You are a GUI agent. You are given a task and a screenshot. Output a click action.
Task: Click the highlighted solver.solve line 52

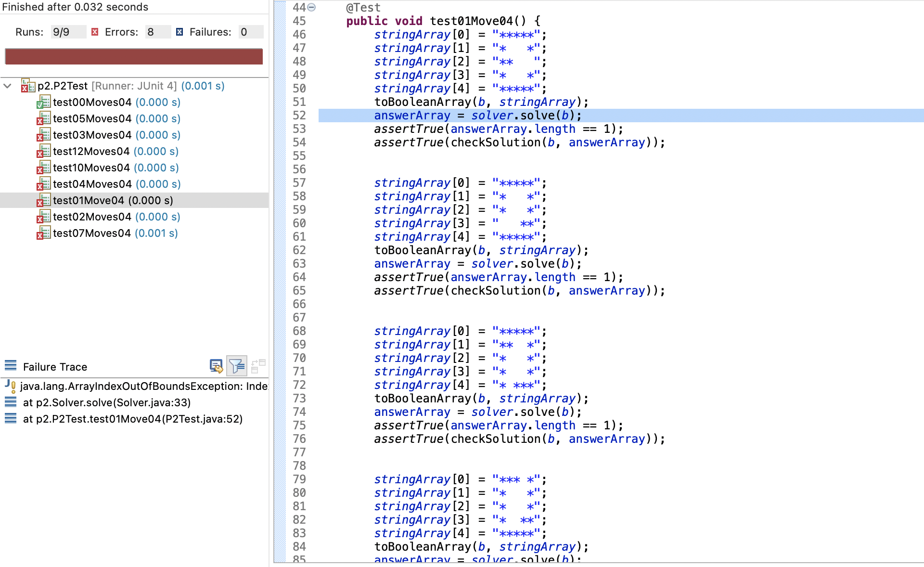(477, 116)
